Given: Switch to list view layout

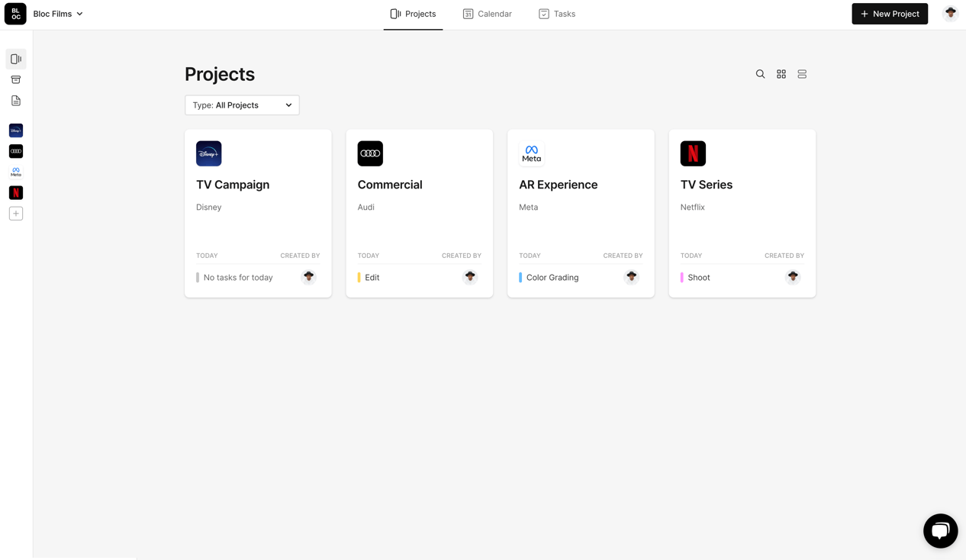Looking at the screenshot, I should tap(801, 74).
